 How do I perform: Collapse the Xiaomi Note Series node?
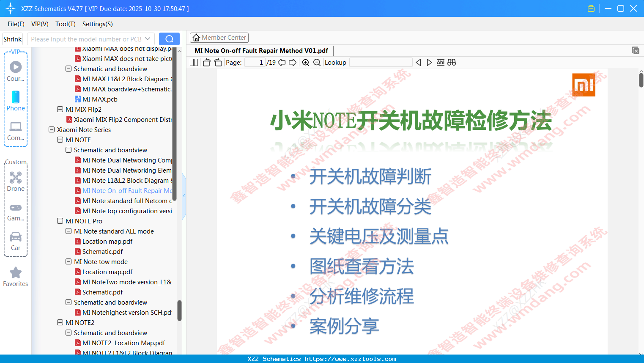pos(51,129)
